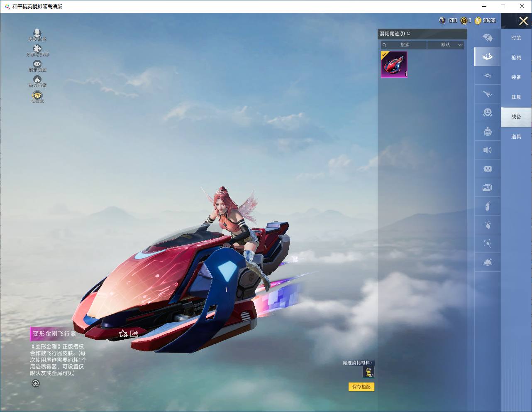Image resolution: width=532 pixels, height=412 pixels.
Task: Switch to the 载具 tab
Action: [x=516, y=97]
